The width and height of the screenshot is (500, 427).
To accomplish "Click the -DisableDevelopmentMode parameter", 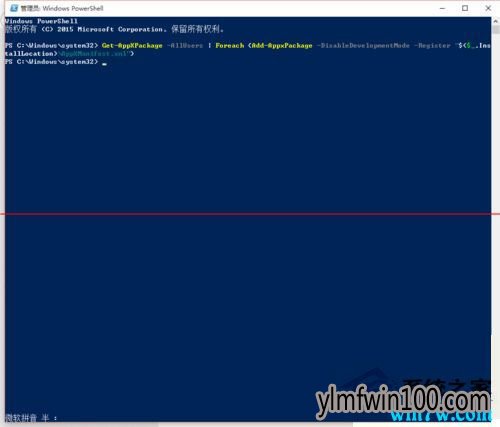I will (363, 45).
